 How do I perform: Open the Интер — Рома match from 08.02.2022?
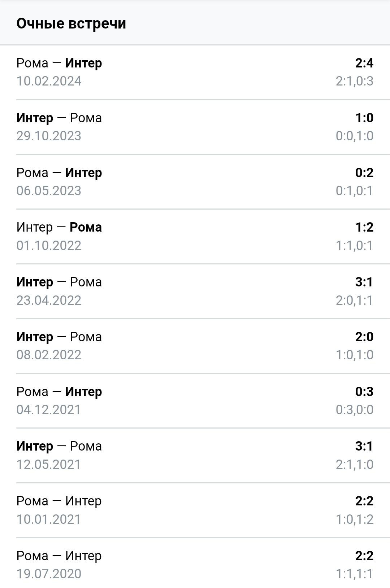195,346
